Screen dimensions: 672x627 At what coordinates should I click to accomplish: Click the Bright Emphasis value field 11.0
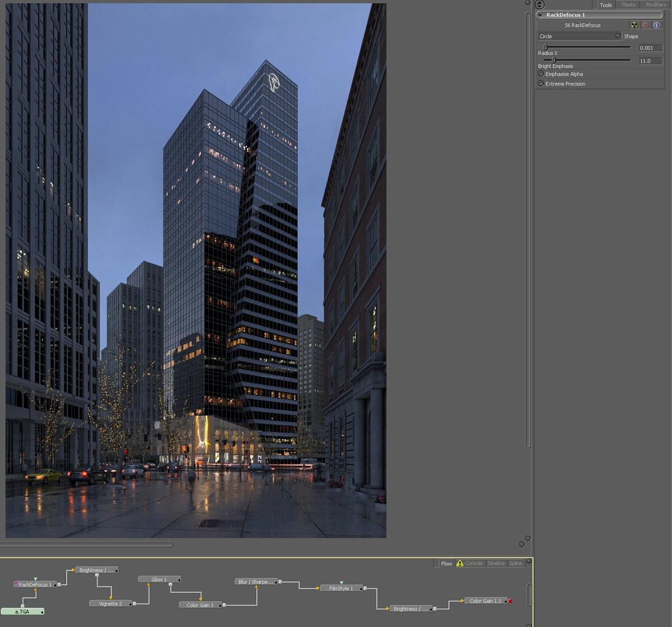[650, 61]
